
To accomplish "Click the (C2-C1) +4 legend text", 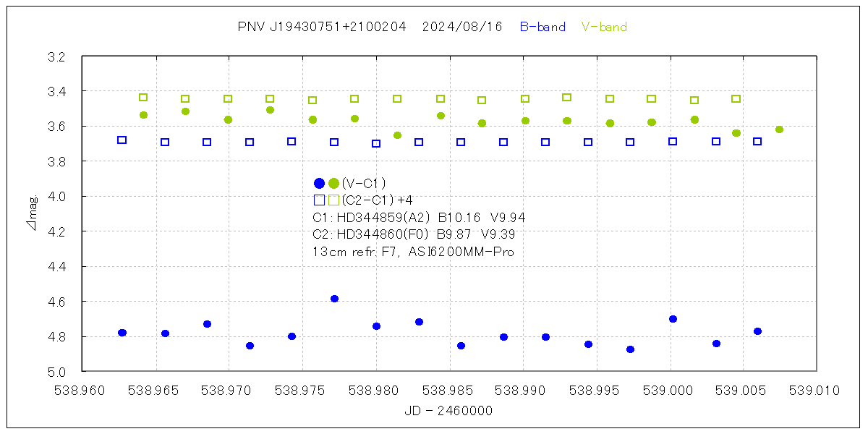I will pyautogui.click(x=377, y=200).
